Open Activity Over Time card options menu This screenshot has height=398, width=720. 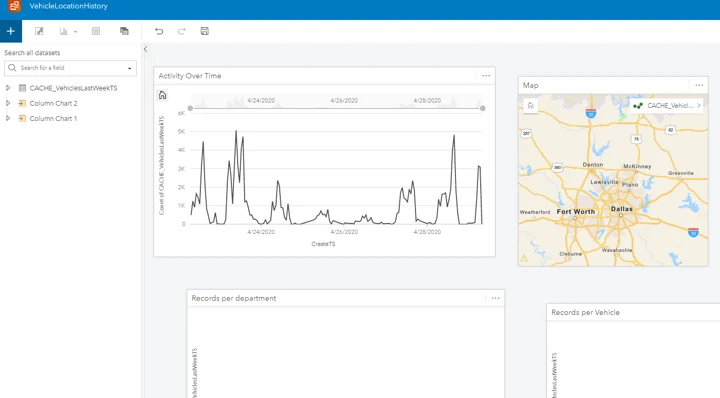486,76
